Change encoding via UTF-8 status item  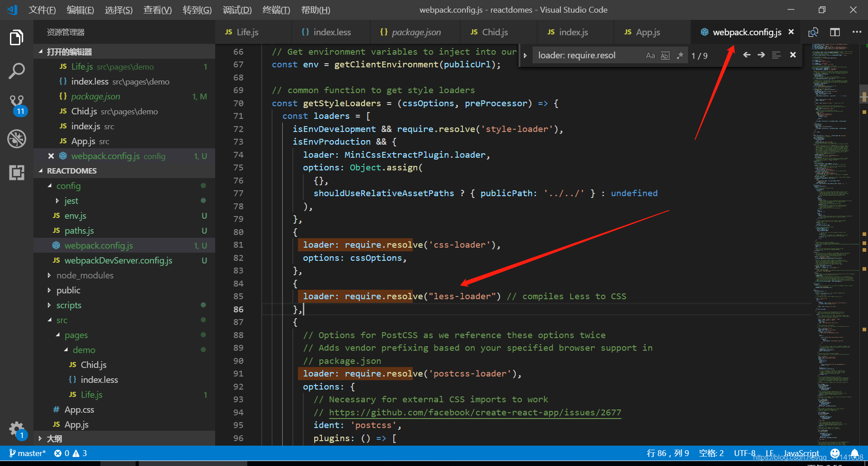pyautogui.click(x=744, y=453)
